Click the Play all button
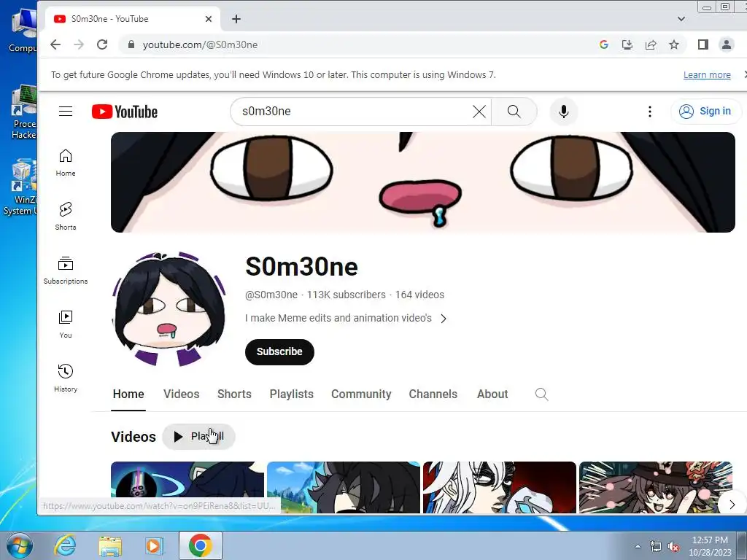The image size is (747, 560). (x=198, y=437)
